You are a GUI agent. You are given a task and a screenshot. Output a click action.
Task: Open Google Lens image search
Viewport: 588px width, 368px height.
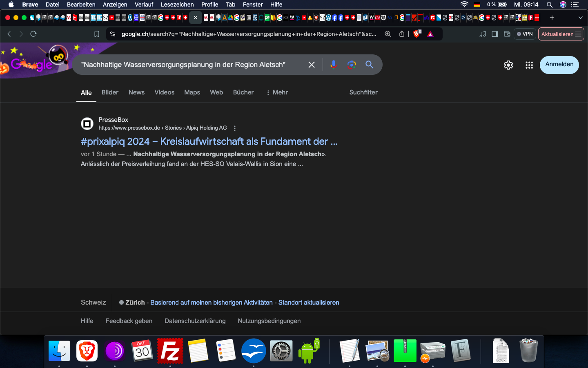tap(352, 65)
